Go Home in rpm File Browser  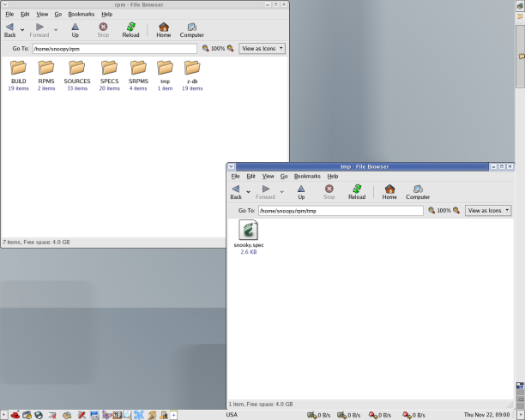tap(163, 27)
